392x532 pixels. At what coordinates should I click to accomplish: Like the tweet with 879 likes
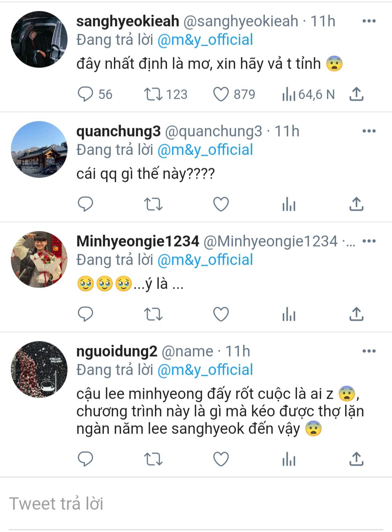221,94
